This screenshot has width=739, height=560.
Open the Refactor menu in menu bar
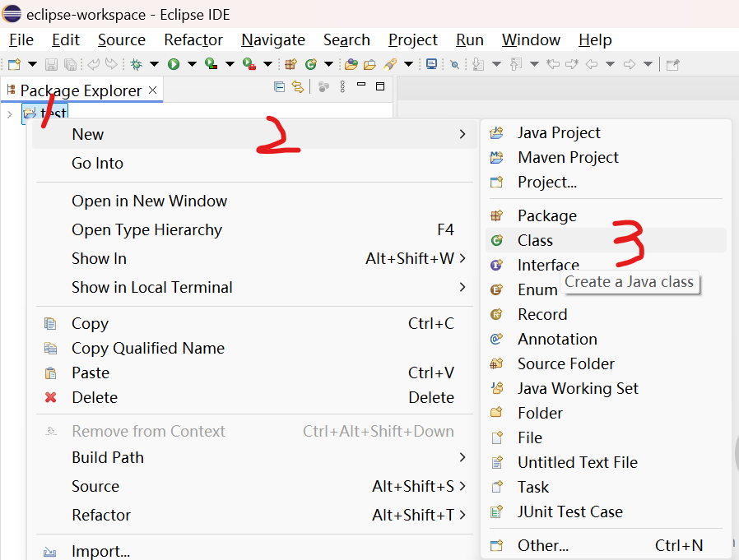pos(193,40)
